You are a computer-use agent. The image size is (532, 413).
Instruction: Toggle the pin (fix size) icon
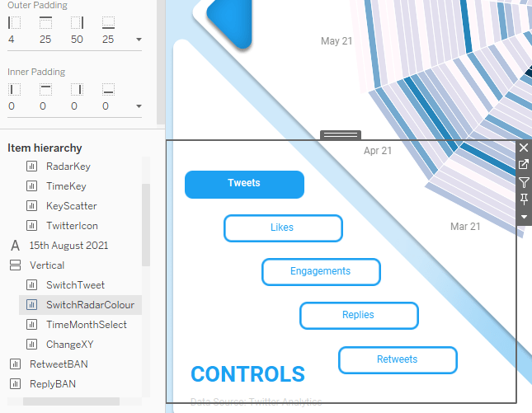point(524,199)
